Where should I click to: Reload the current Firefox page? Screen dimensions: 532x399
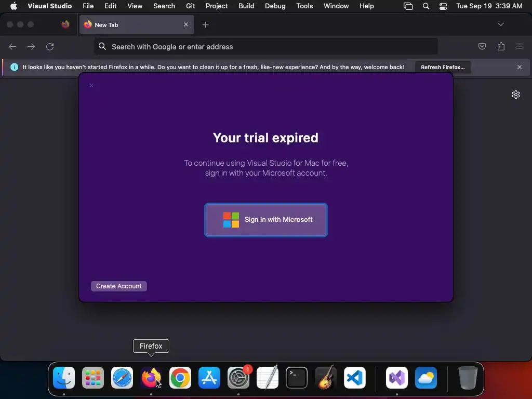coord(50,46)
